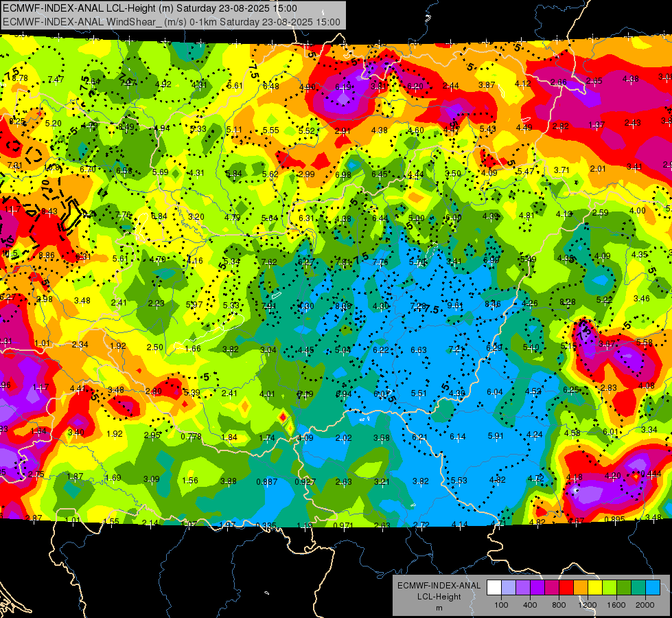Click the legend label 800
Screen dimensions: 672x618
click(559, 605)
